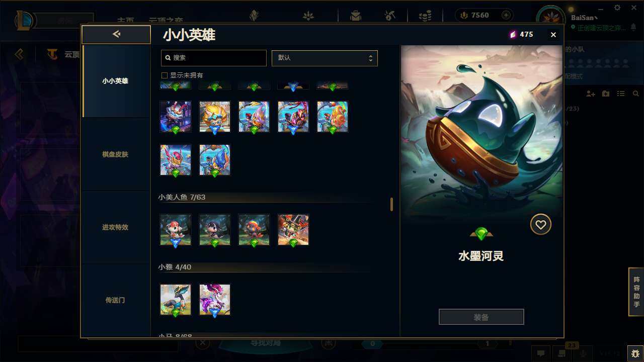The height and width of the screenshot is (362, 644).
Task: Toggle the 显示未拥有 checkbox
Action: pyautogui.click(x=164, y=75)
